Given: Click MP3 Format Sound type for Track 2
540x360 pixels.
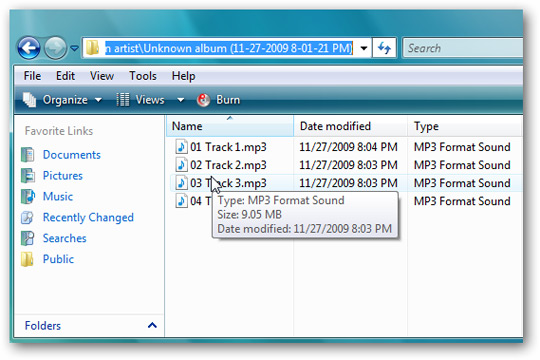Looking at the screenshot, I should (x=462, y=165).
